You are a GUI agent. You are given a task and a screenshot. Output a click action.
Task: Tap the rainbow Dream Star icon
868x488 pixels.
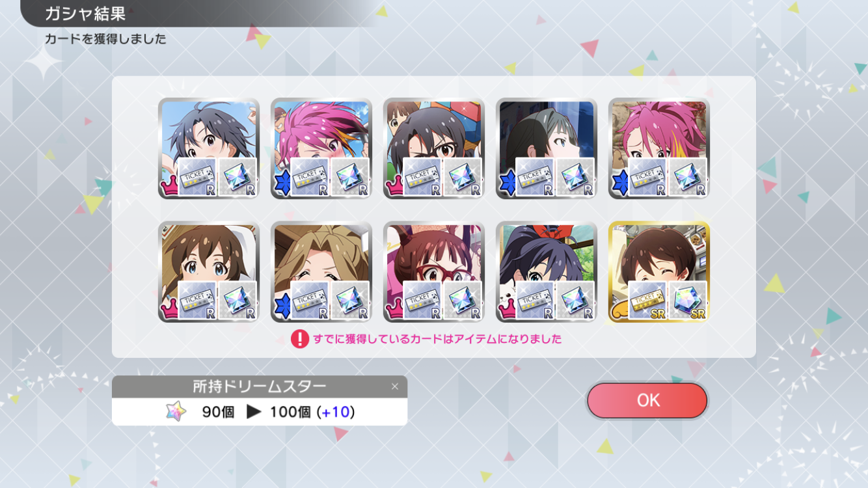pyautogui.click(x=176, y=411)
